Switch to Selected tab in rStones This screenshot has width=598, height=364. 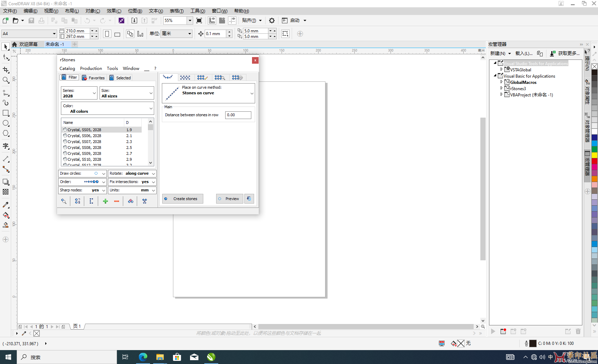[120, 78]
